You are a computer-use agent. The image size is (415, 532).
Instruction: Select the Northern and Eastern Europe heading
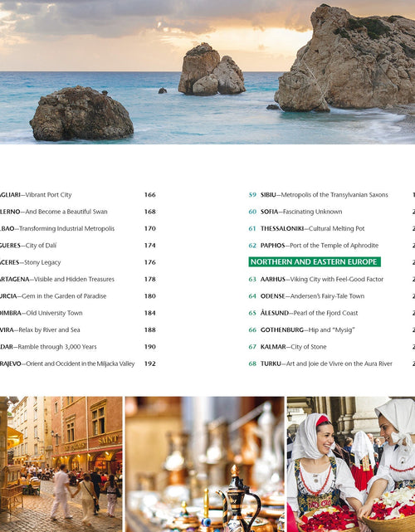click(315, 262)
